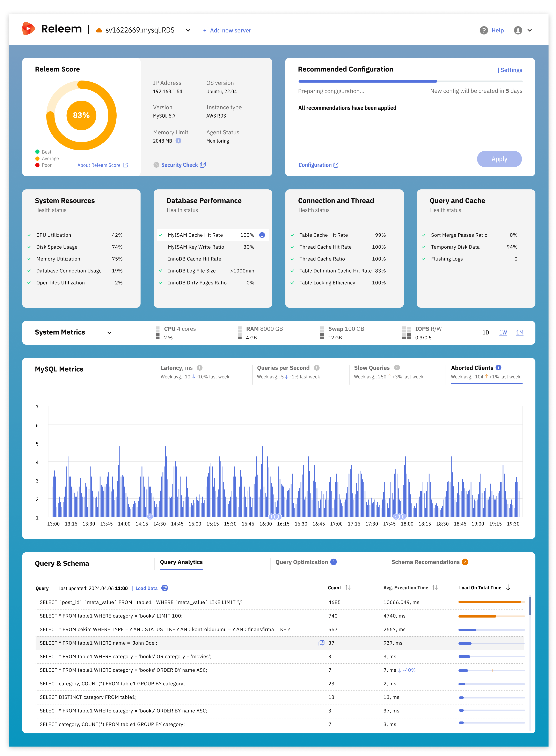Collapse the System Metrics section

[x=109, y=333]
